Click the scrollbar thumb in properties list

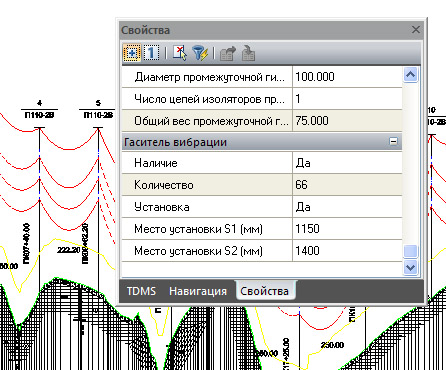point(410,251)
